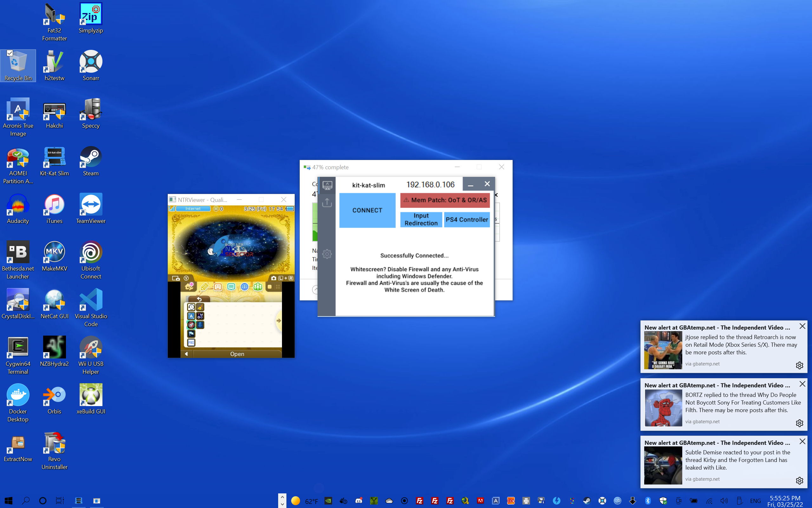
Task: Select the broom cleaner app in 3DS folder
Action: [x=200, y=307]
